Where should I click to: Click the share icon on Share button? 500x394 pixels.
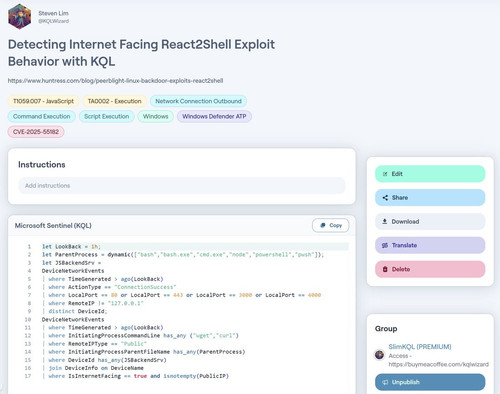tap(385, 198)
